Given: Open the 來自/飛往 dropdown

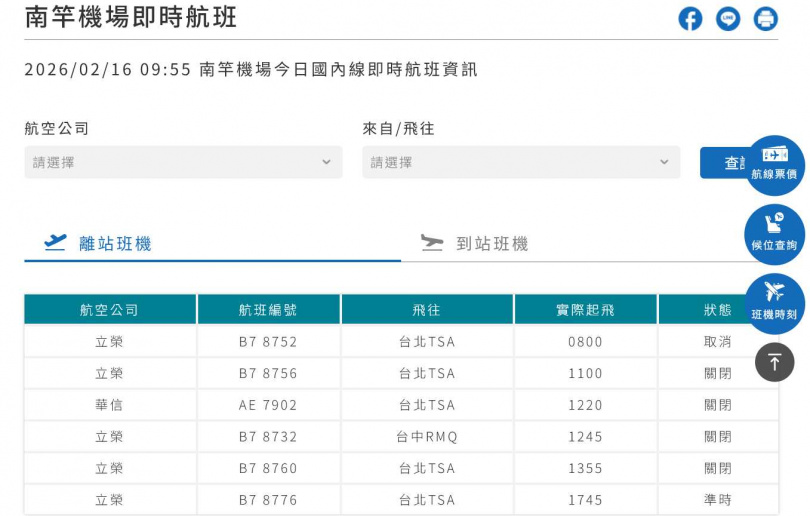Looking at the screenshot, I should point(521,162).
